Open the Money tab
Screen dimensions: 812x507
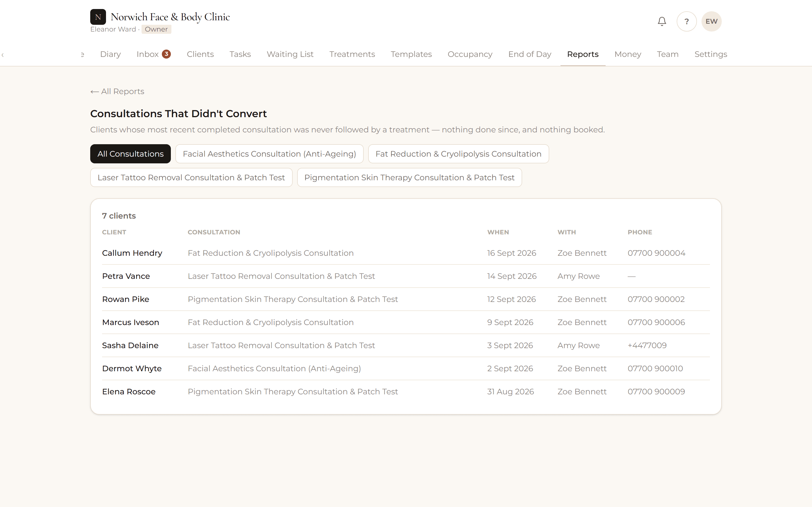(627, 54)
